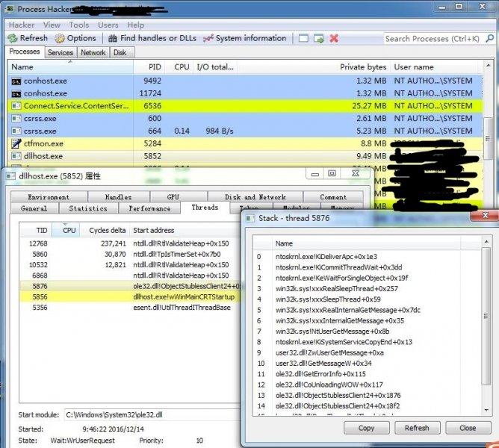Select thread 5356 esent.dll row

(131, 308)
